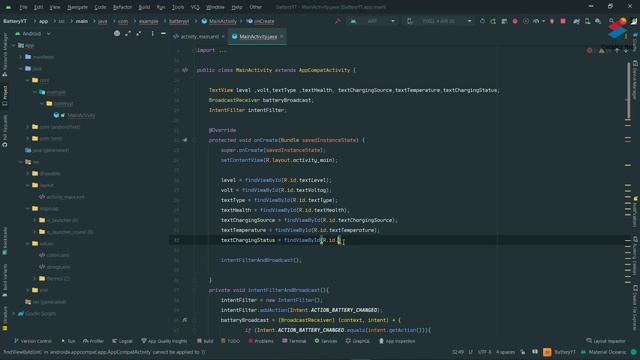Close the MainActivity.java tab

282,36
